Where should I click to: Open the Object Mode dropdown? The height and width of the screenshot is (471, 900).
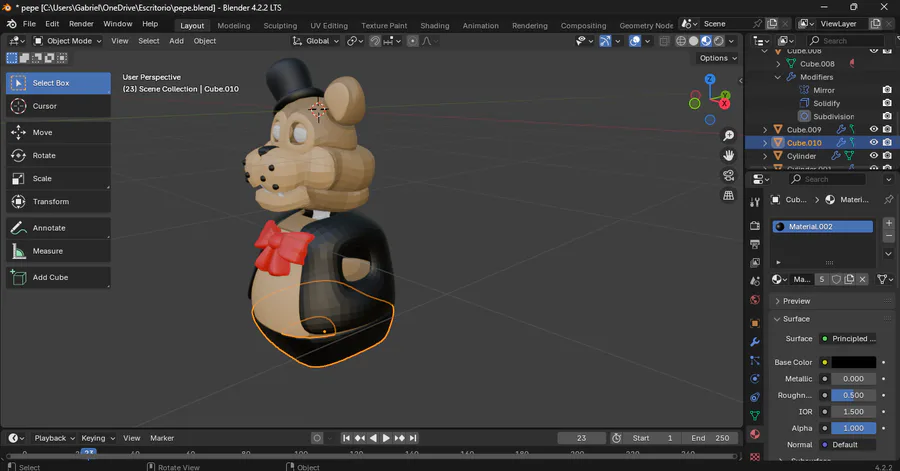[67, 41]
